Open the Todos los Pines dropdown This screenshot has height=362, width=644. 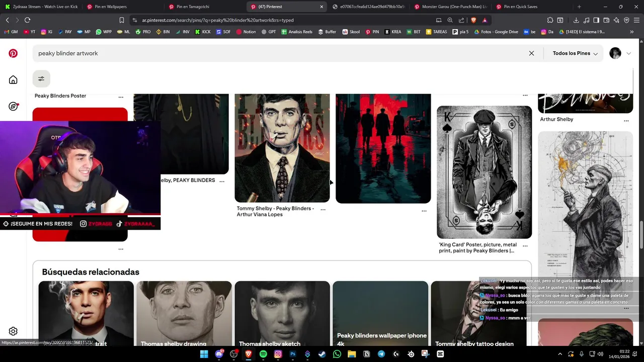[575, 53]
